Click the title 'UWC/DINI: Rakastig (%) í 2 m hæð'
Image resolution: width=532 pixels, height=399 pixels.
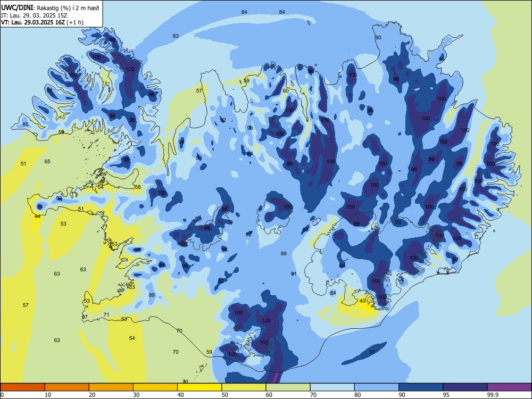pos(50,8)
